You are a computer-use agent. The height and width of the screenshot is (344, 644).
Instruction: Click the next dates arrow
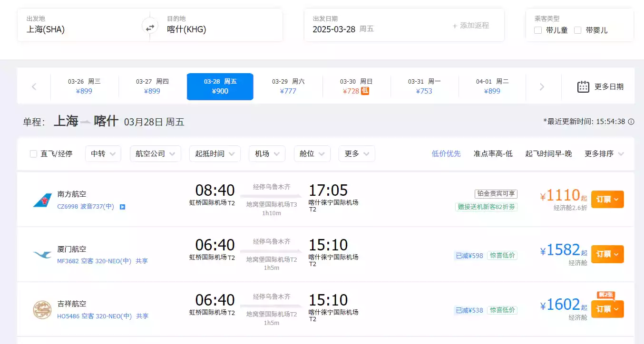coord(542,86)
